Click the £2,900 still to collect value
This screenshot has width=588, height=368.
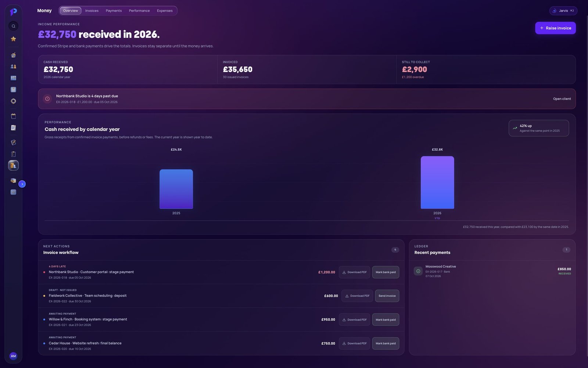(415, 70)
